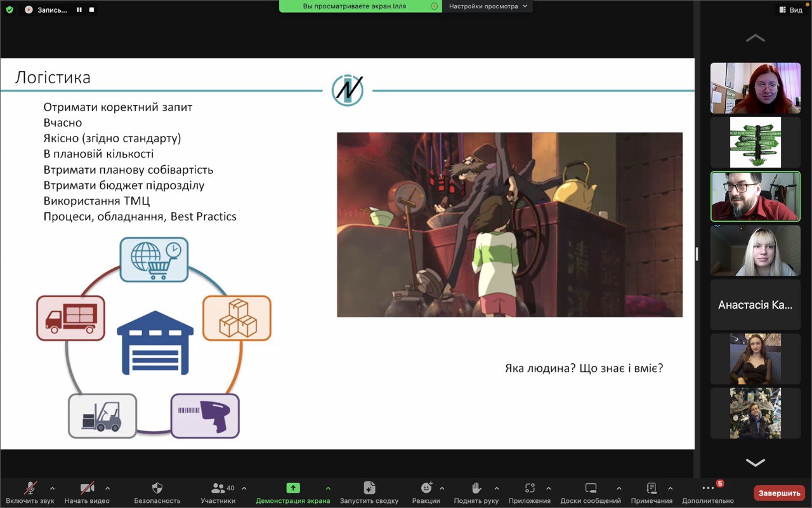Start video (Начать видео) camera toggle

pos(87,488)
